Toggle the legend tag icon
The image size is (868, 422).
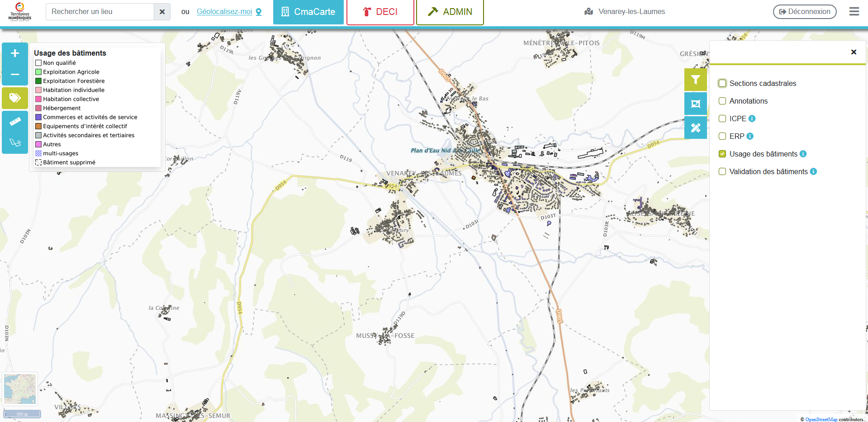pyautogui.click(x=15, y=98)
